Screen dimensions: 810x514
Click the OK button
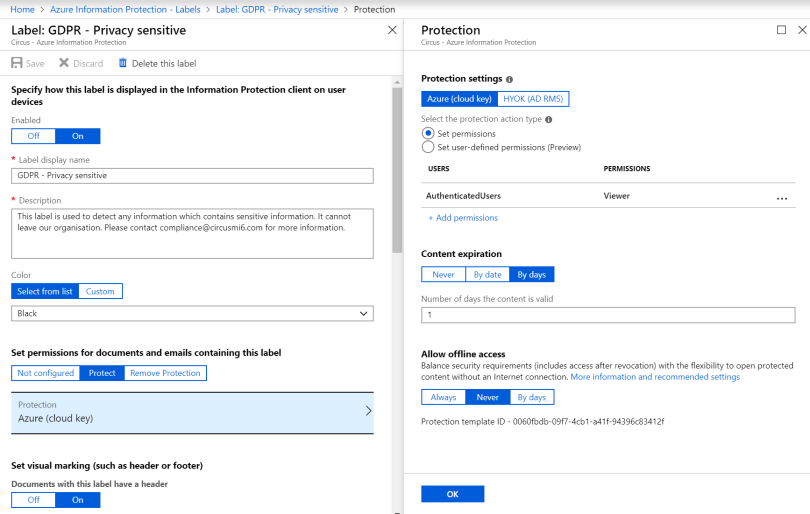(x=452, y=494)
